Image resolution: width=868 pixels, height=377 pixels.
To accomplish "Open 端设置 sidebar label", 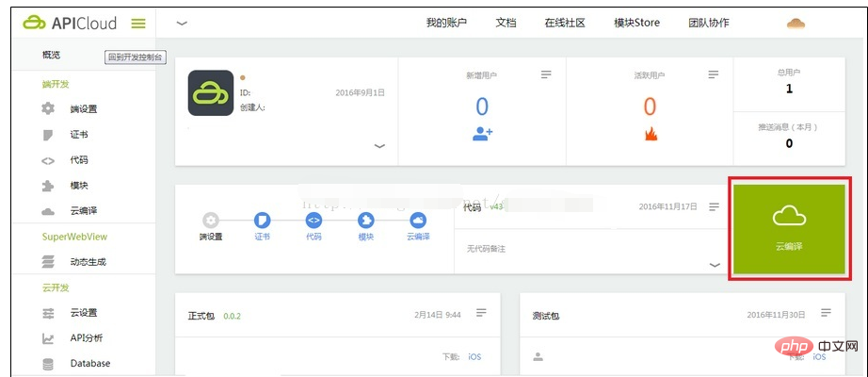I will click(x=84, y=109).
